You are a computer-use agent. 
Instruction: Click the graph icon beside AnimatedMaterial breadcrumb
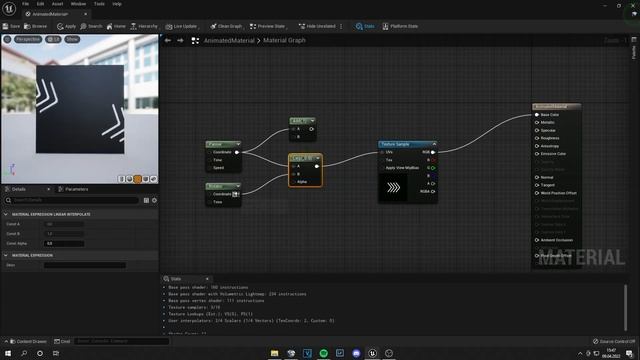tap(195, 40)
